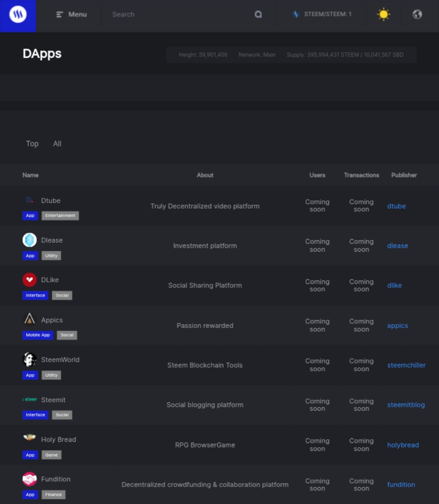
Task: Click the Appics app name
Action: click(x=52, y=320)
